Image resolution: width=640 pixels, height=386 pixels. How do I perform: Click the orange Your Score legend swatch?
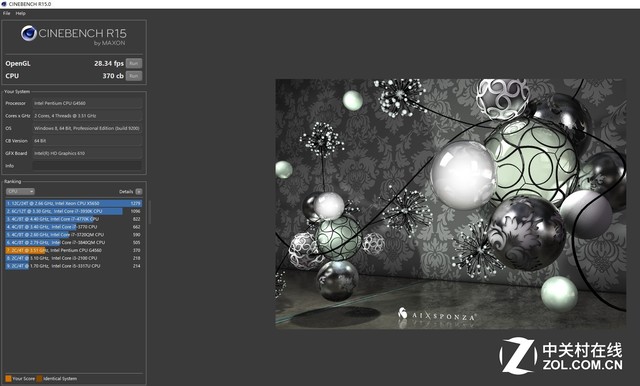click(x=8, y=379)
